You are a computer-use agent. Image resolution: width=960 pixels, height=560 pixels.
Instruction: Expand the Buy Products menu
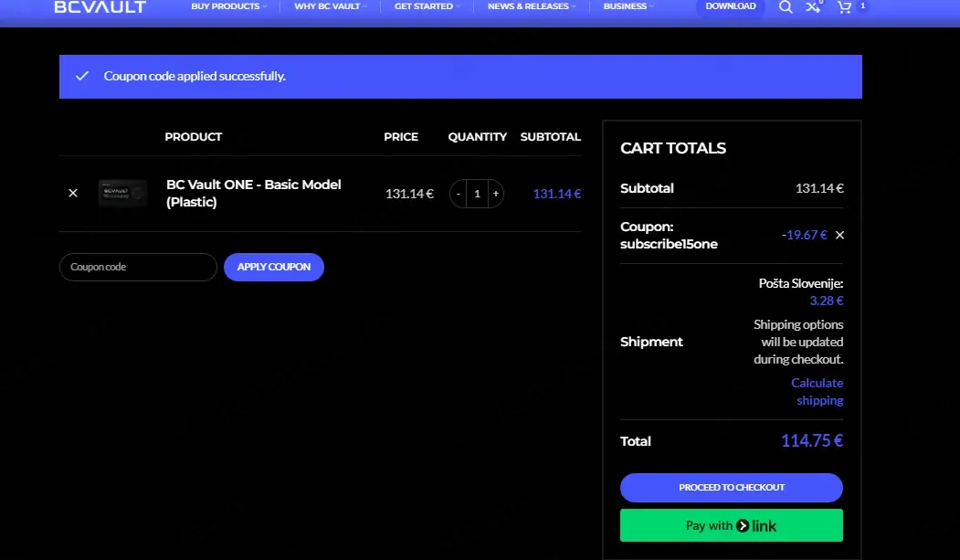coord(228,6)
